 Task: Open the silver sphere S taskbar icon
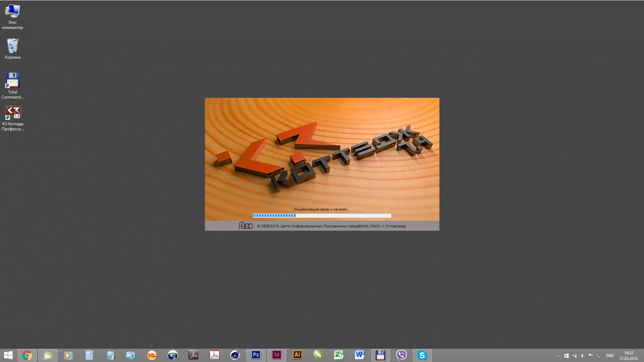tap(173, 355)
